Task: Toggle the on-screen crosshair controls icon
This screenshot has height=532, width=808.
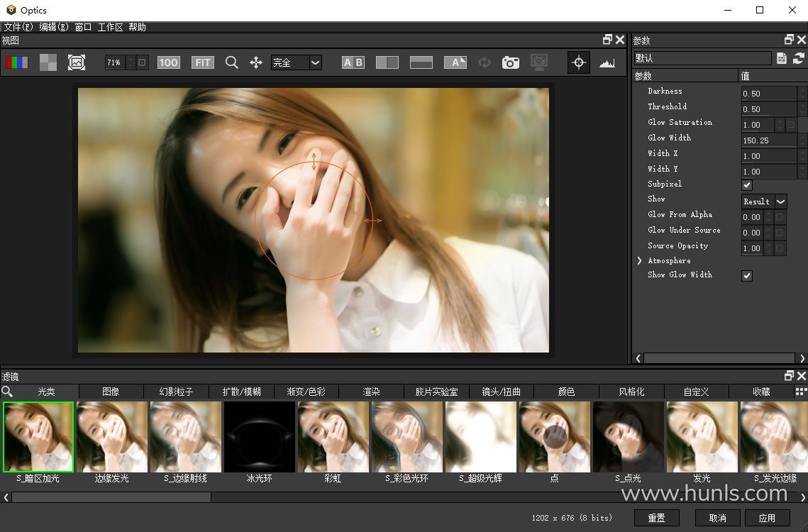Action: pyautogui.click(x=578, y=62)
